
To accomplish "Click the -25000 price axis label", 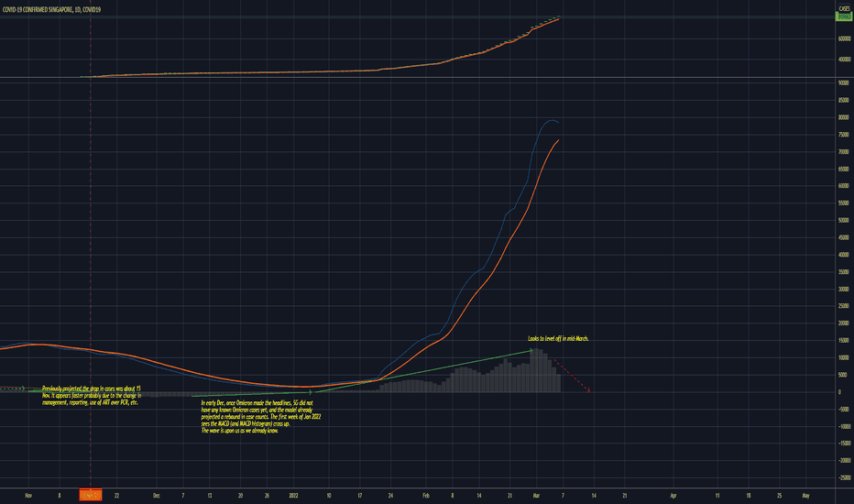I will pyautogui.click(x=844, y=477).
